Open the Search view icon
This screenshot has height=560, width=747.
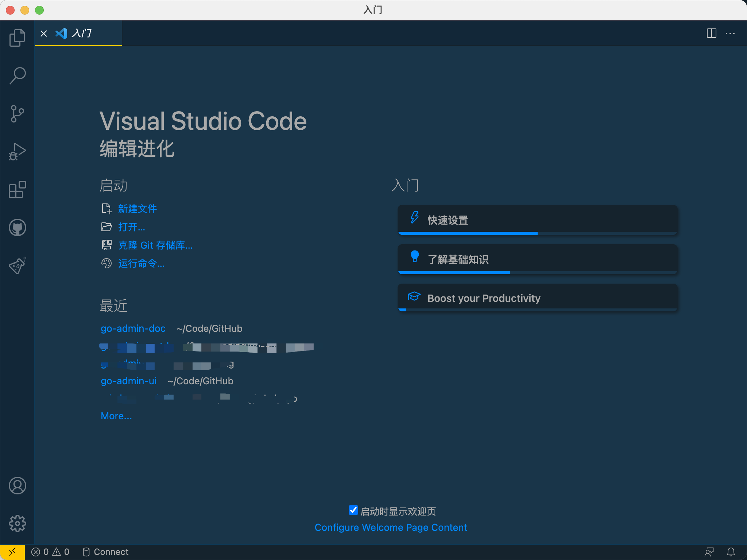click(17, 75)
